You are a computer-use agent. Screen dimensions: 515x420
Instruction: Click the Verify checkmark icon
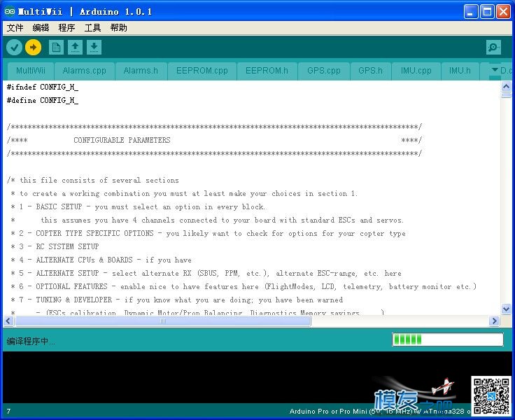pos(14,48)
